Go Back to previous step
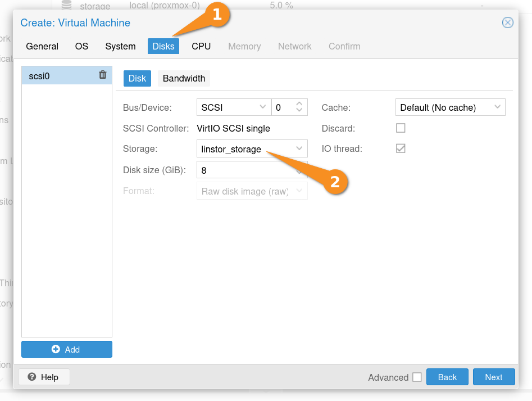 [447, 377]
